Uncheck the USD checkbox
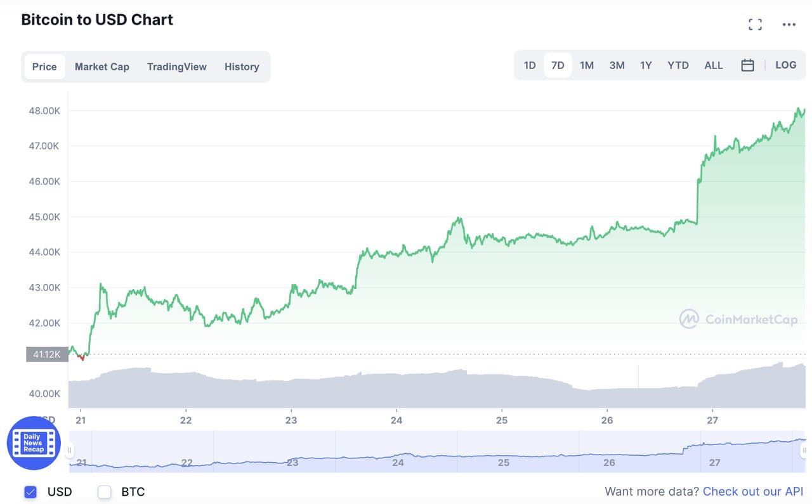The image size is (812, 504). 30,492
